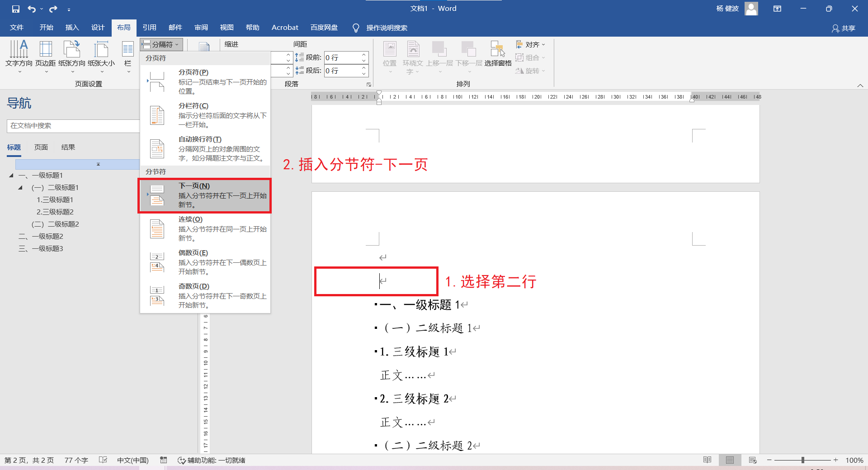The width and height of the screenshot is (868, 470).
Task: Show navigation Results (结果) tab
Action: pyautogui.click(x=68, y=147)
